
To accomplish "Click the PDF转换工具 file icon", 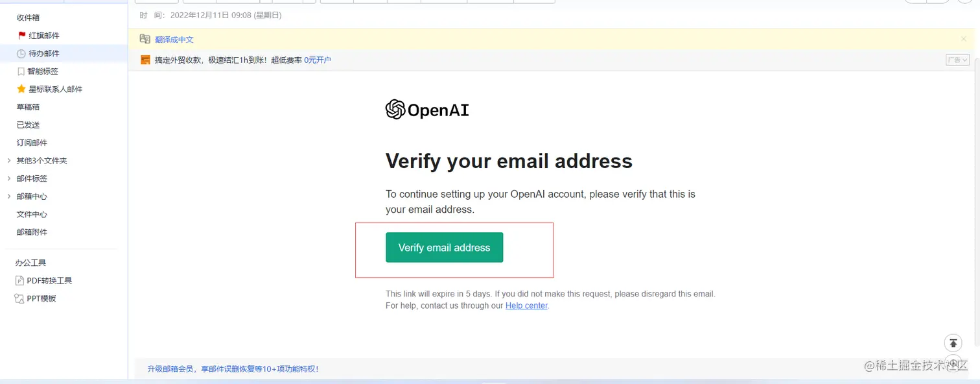I will 19,281.
